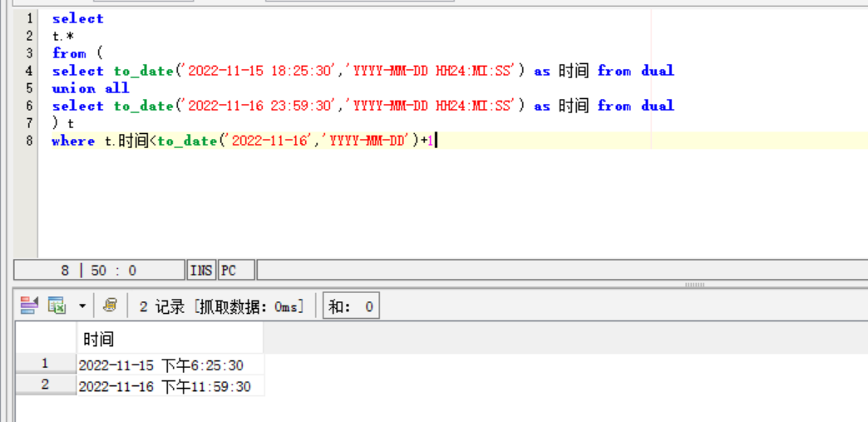Click the export grid to Excel icon
Viewport: 868px width, 422px height.
(57, 305)
